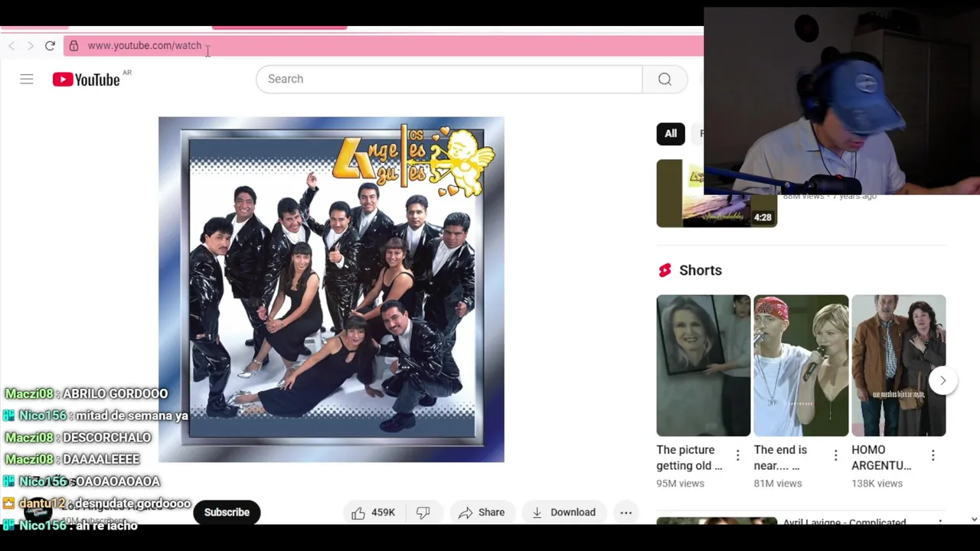Open 'The end is near' short thumbnail
This screenshot has height=551, width=980.
(x=801, y=366)
